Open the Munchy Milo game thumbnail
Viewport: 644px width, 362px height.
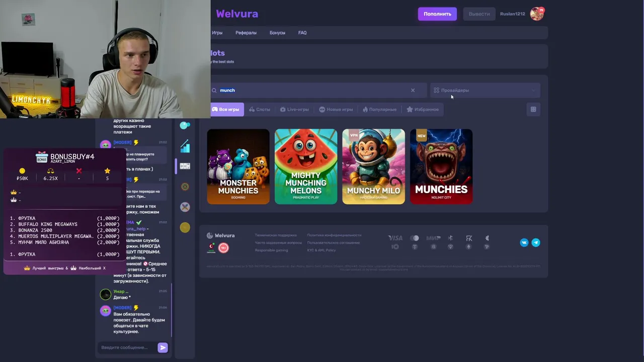pyautogui.click(x=373, y=166)
